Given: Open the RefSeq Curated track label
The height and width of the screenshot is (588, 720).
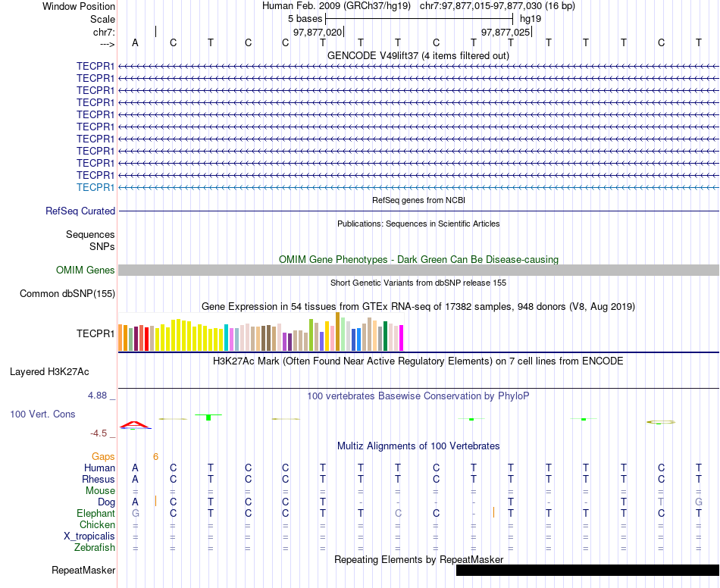Looking at the screenshot, I should (x=80, y=211).
